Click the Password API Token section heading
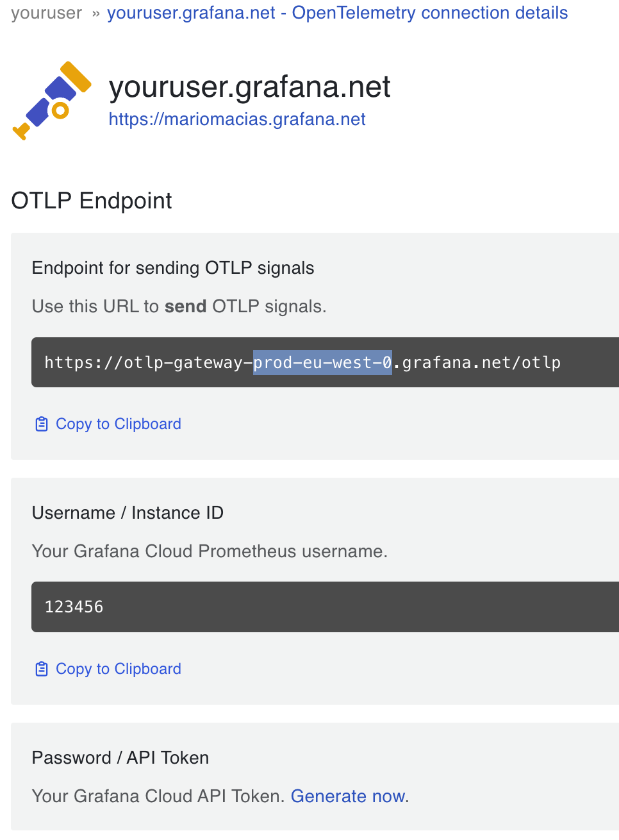This screenshot has height=840, width=619. [x=120, y=757]
